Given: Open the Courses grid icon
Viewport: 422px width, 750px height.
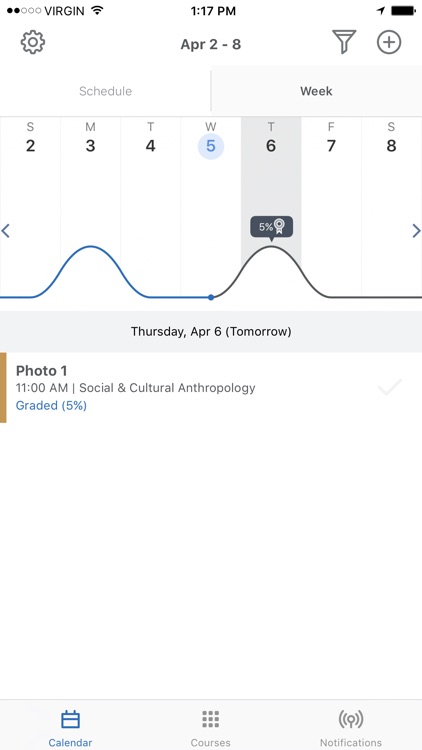Looking at the screenshot, I should point(211,719).
